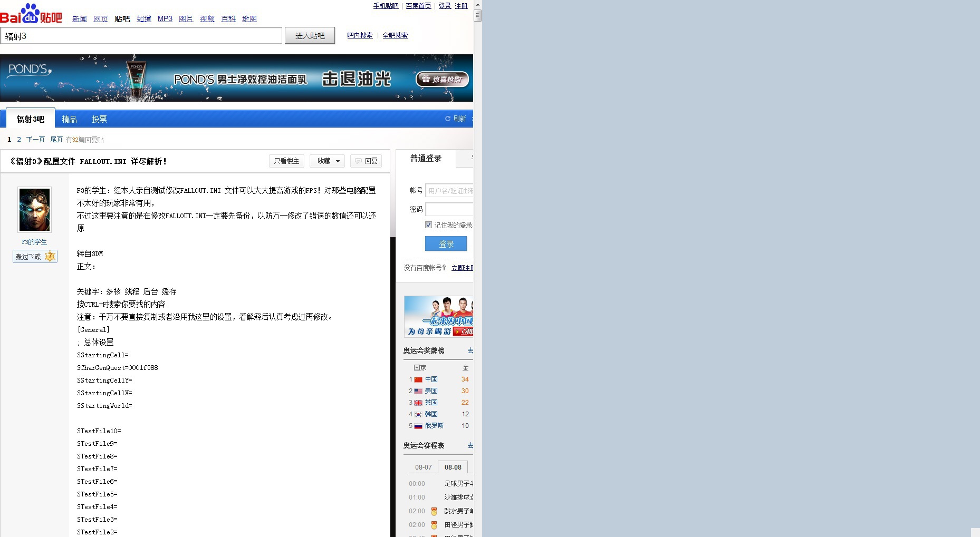Open the 新闻 link in top navigation
Viewport: 980px width, 537px height.
(x=80, y=19)
